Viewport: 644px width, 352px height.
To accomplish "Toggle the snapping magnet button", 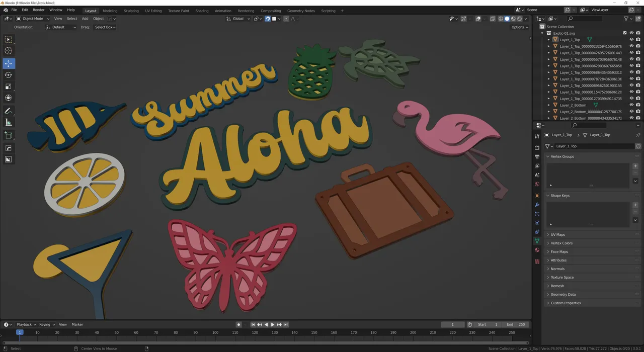I will (x=267, y=19).
